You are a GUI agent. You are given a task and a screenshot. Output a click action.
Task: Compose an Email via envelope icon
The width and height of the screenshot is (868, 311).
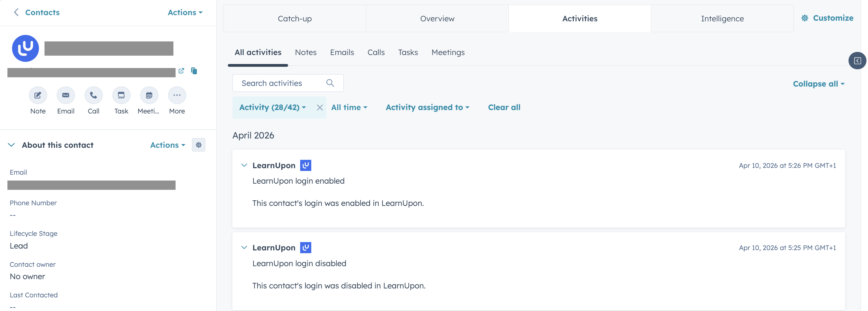66,95
